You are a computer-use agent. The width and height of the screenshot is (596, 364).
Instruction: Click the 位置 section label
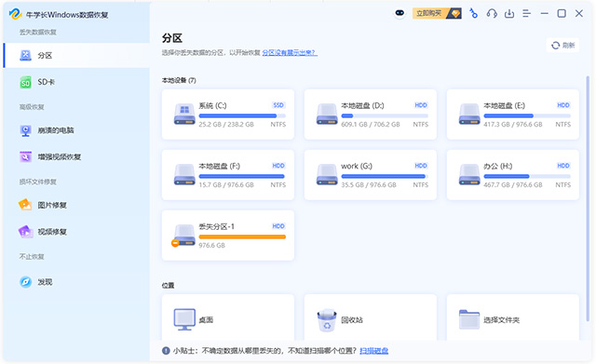tap(168, 286)
